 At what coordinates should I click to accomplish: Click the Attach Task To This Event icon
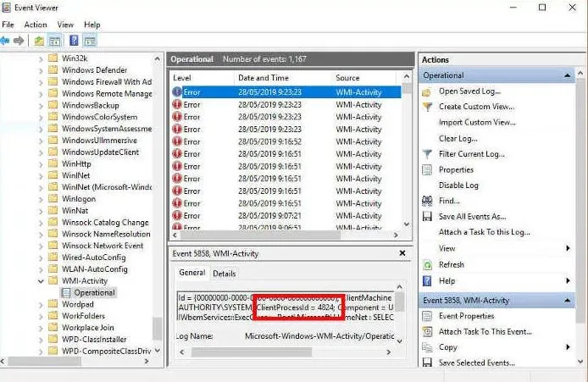tap(427, 331)
